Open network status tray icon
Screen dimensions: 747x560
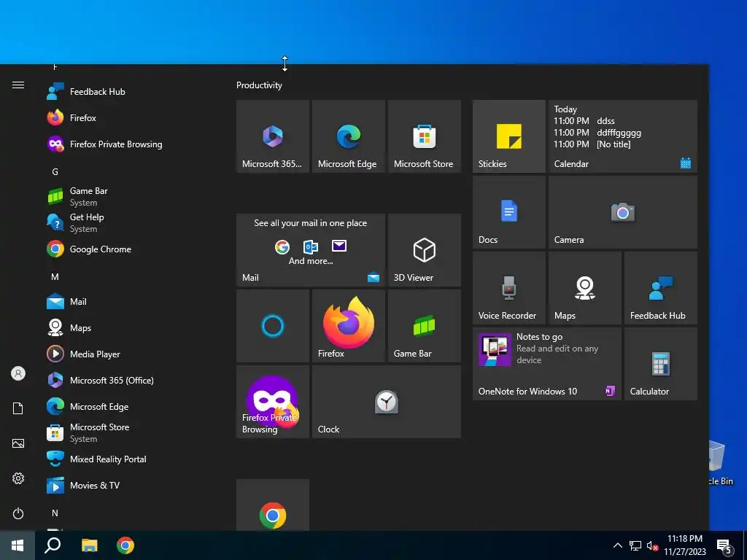tap(635, 545)
